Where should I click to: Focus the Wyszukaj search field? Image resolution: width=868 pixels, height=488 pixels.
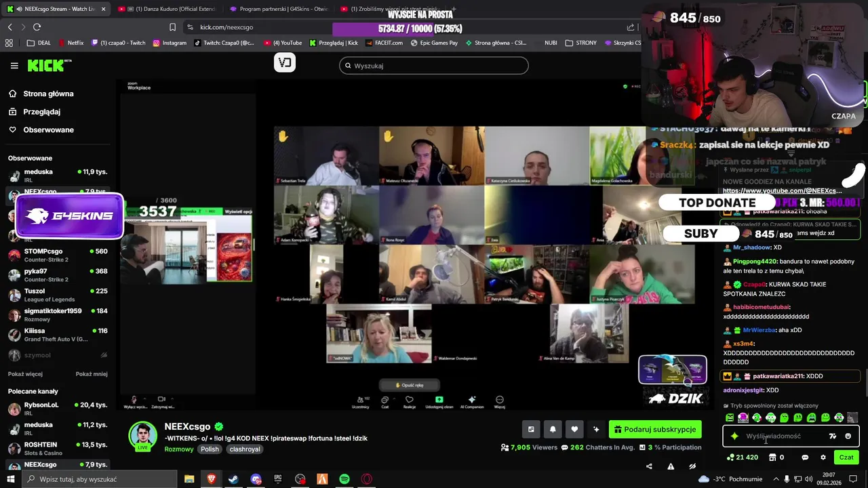[x=434, y=66]
